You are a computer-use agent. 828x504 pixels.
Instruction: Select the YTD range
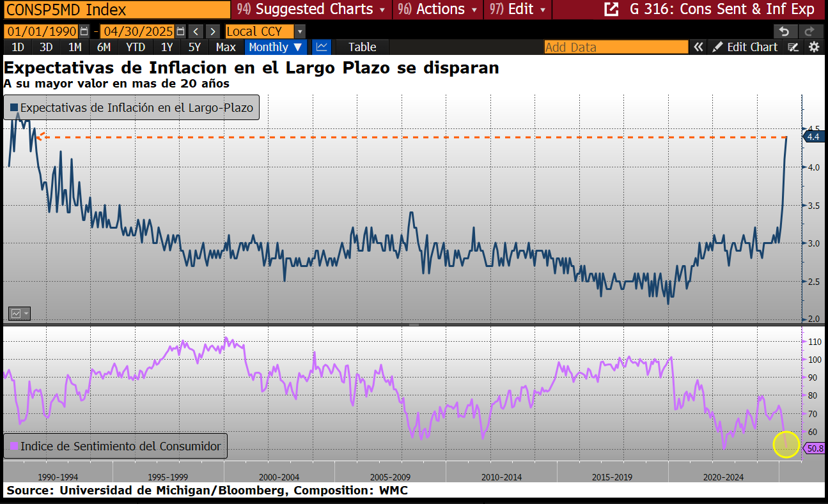point(136,47)
